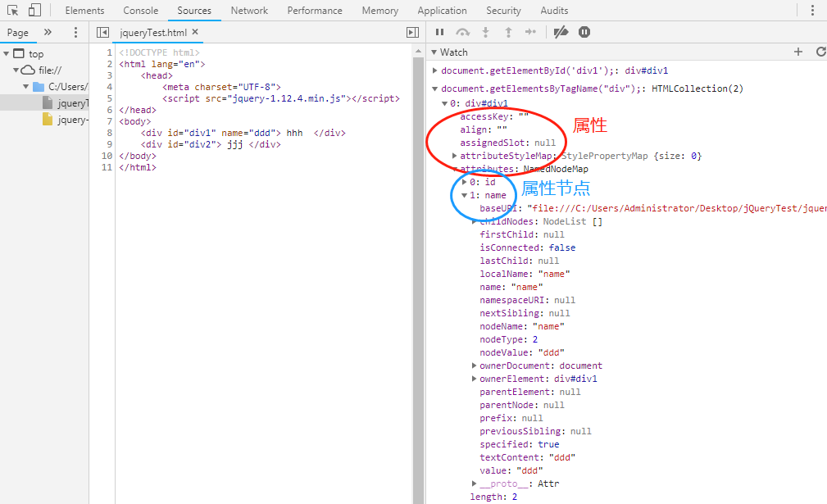The height and width of the screenshot is (504, 827).
Task: Step over next function call icon
Action: (x=462, y=33)
